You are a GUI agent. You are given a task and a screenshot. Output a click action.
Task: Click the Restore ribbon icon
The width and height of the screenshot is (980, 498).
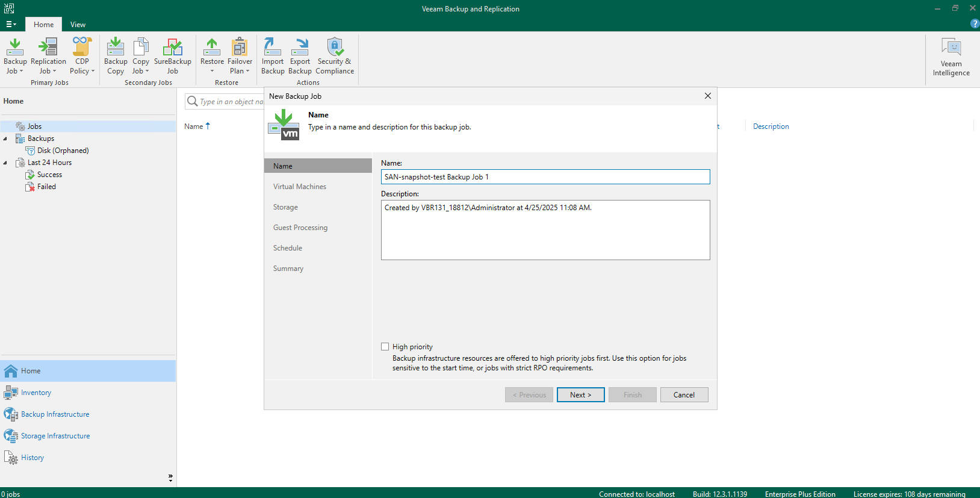[x=212, y=55]
